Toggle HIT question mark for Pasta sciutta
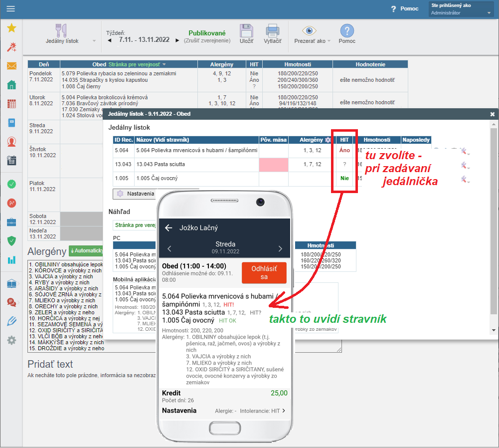 344,164
